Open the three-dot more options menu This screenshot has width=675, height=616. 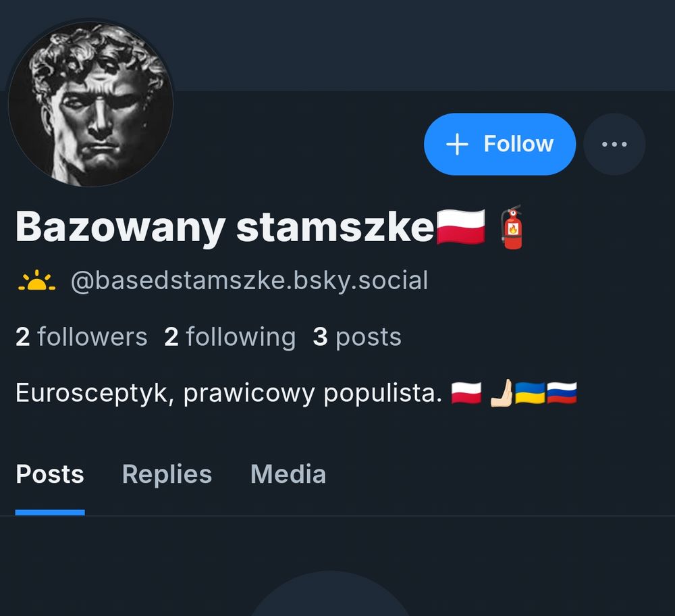[614, 145]
